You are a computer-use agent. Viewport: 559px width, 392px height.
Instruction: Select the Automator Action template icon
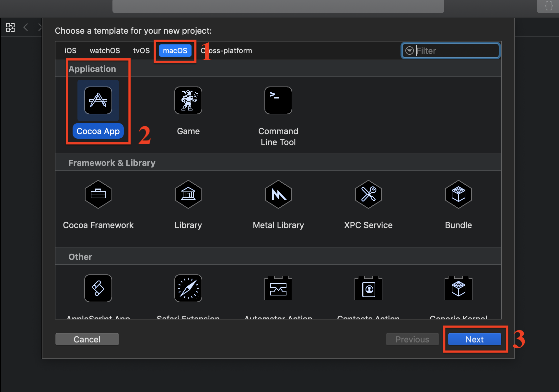[278, 288]
